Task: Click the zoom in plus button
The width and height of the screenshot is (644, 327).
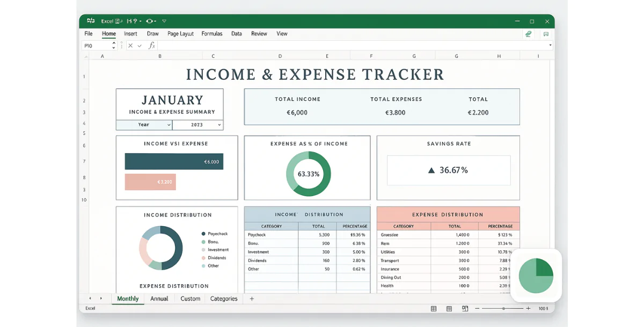Action: pos(528,308)
